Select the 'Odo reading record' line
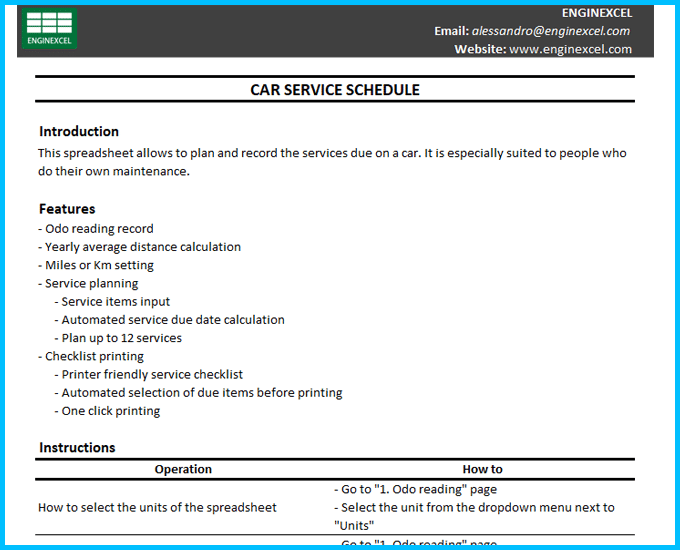 96,229
